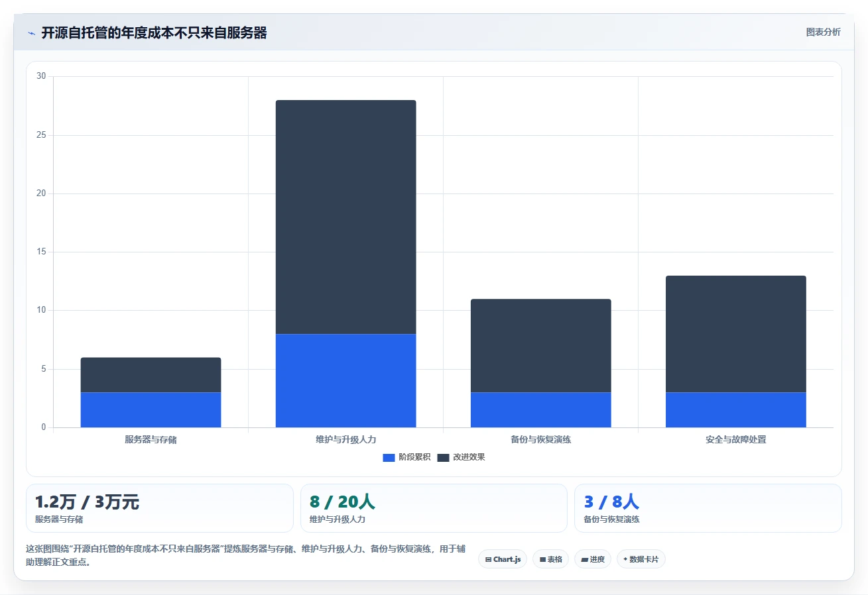Click the 进度 tag chip
Screen dimensions: 868x595
tap(593, 559)
